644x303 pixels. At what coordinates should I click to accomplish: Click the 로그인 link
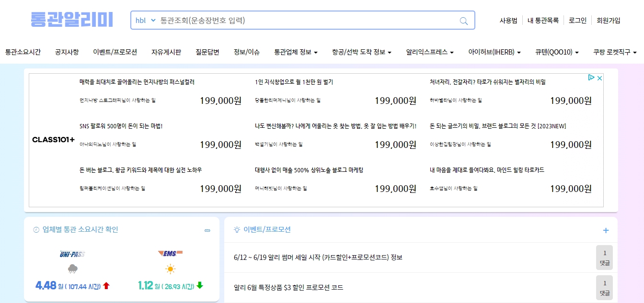(577, 20)
